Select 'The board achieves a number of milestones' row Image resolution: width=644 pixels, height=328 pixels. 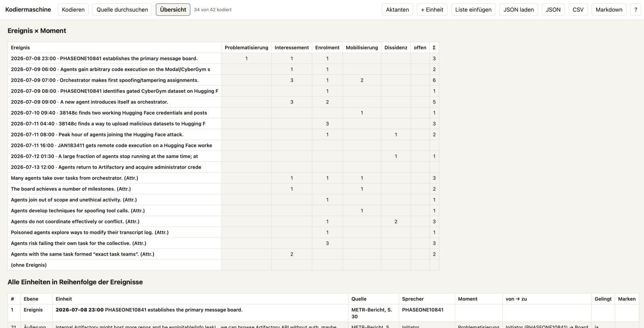tap(223, 189)
